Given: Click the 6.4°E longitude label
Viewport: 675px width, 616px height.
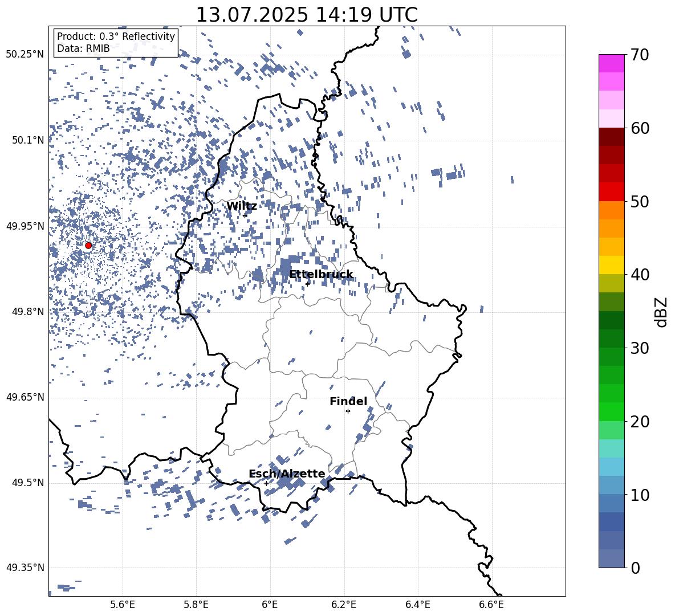Looking at the screenshot, I should point(417,605).
